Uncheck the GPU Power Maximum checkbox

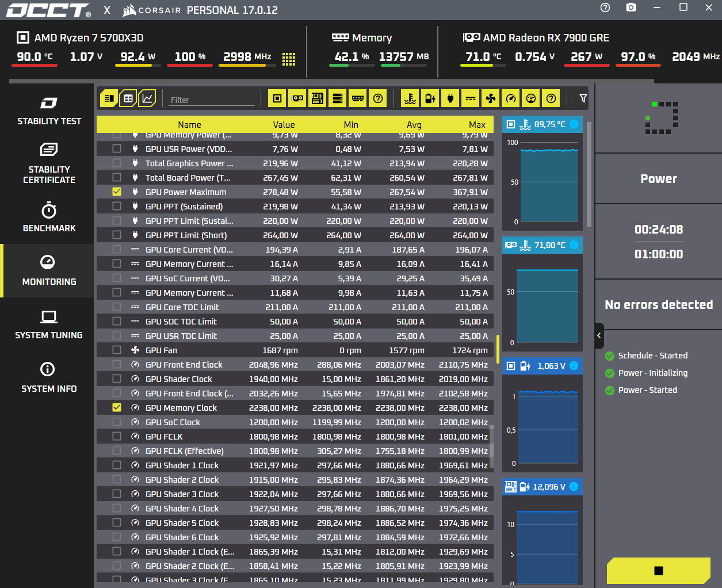coord(117,192)
